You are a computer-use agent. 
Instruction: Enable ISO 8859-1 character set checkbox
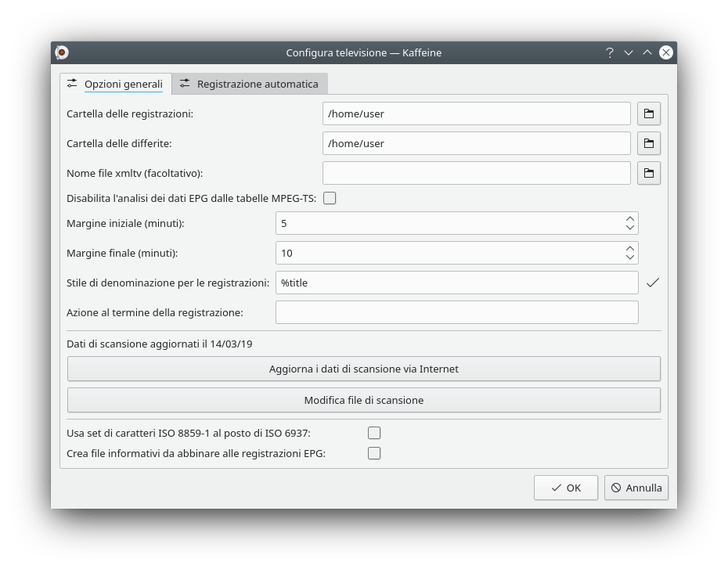[x=374, y=433]
